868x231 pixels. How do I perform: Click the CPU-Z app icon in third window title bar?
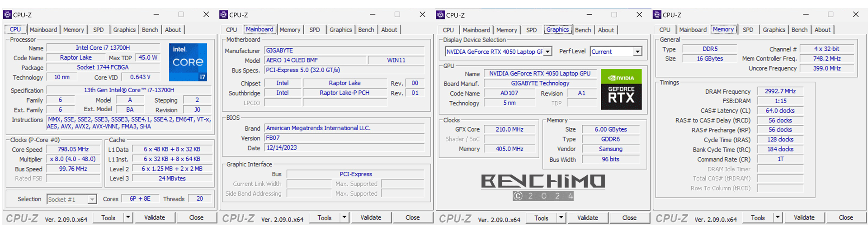(x=440, y=15)
